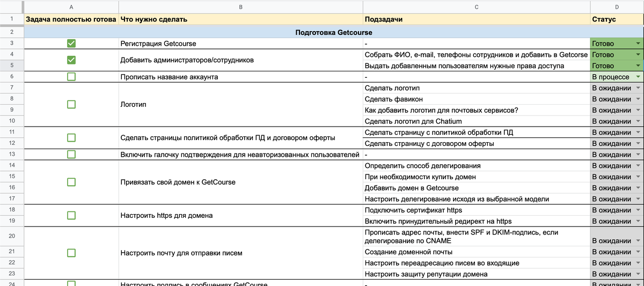The image size is (644, 286).
Task: Change status of "Сделать логотип для Chatium"
Action: (x=638, y=122)
